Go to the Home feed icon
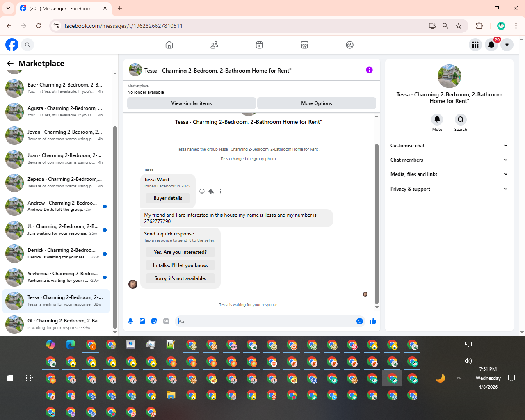The width and height of the screenshot is (525, 420). (169, 45)
